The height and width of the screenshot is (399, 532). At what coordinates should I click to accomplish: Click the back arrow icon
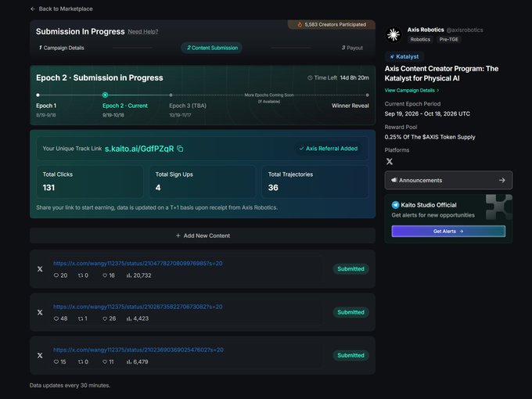33,9
